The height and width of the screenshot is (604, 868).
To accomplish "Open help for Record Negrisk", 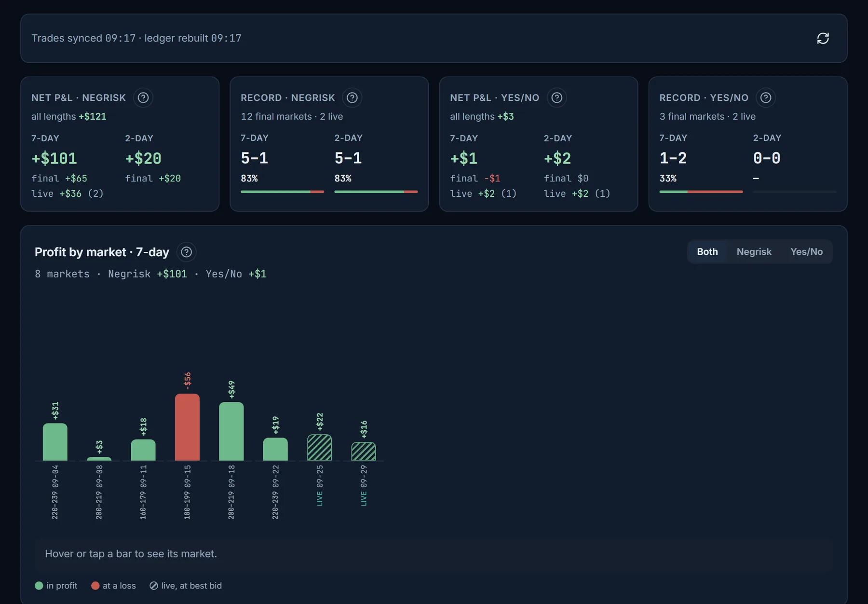I will [352, 97].
